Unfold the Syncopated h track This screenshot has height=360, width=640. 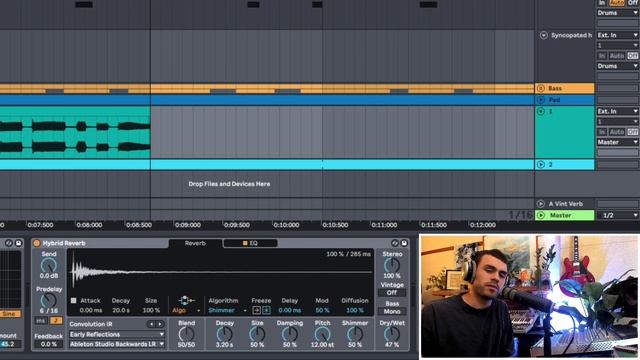pos(544,36)
